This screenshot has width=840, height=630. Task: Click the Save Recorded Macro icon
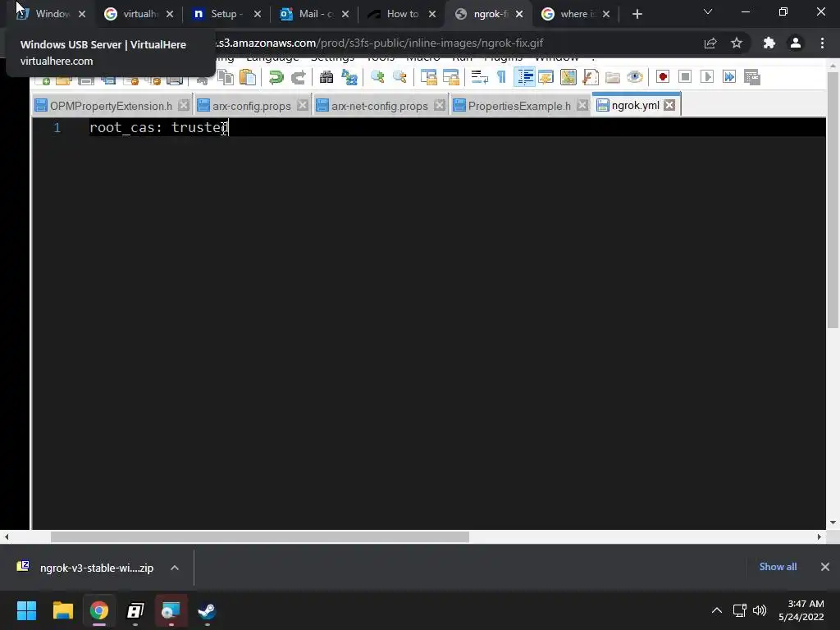[x=752, y=77]
